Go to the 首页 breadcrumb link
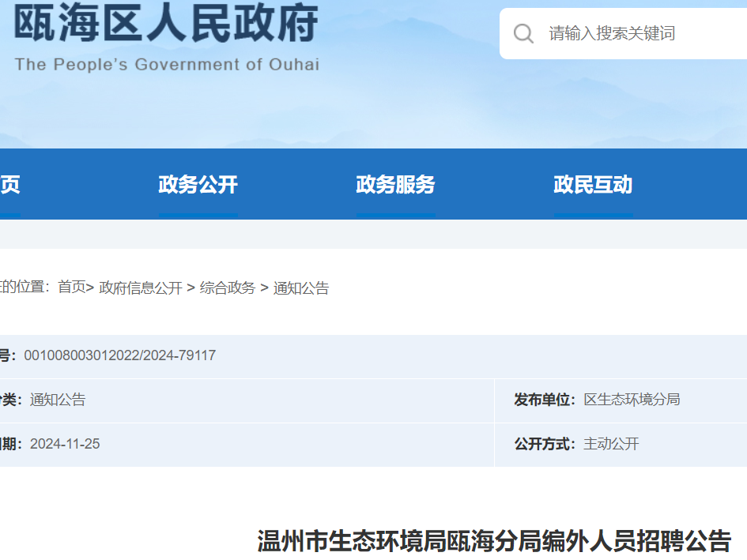Screen dimensions: 747x560 (72, 288)
